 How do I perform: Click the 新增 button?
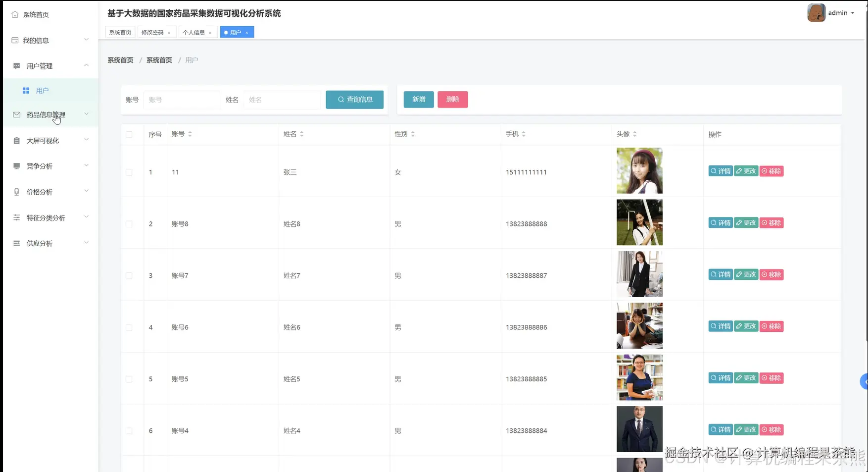(x=419, y=100)
